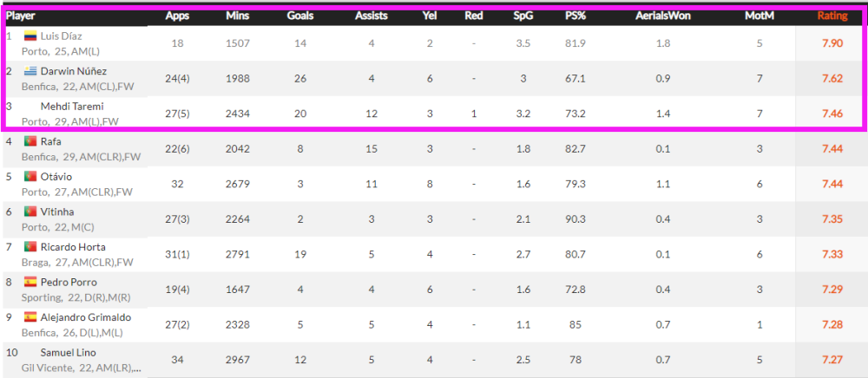Open Samuel Lino player link
This screenshot has width=868, height=378.
tap(68, 353)
